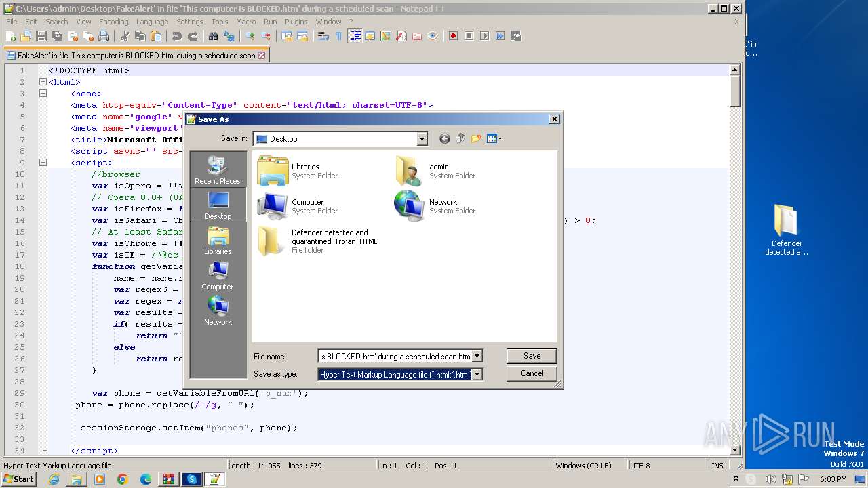Click the Start Recording macro red dot
868x488 pixels.
click(454, 36)
